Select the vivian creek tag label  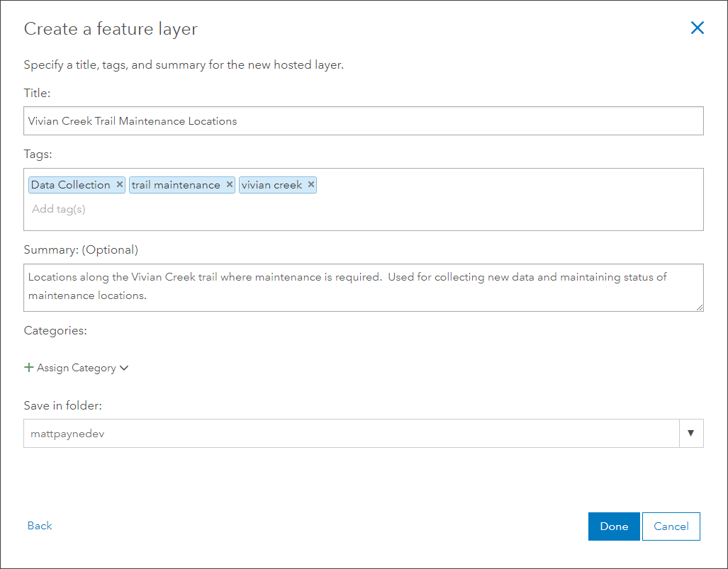point(271,185)
